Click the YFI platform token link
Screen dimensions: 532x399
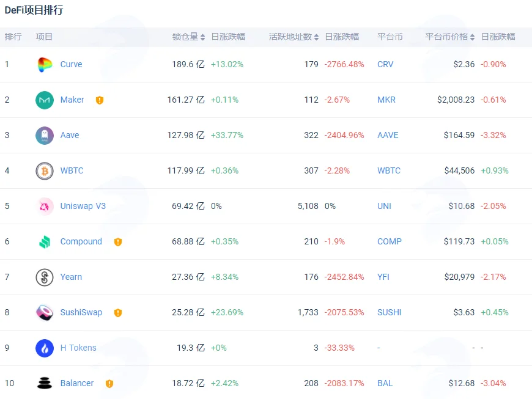tap(383, 277)
